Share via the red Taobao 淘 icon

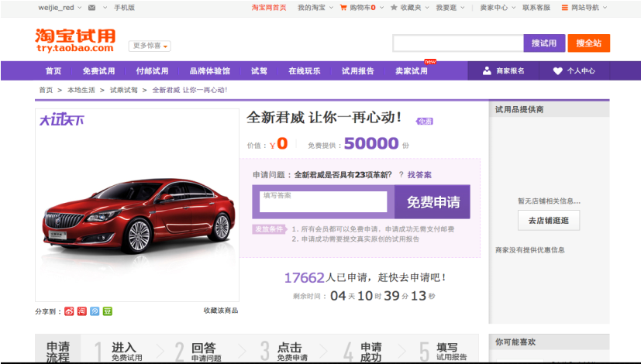[81, 311]
